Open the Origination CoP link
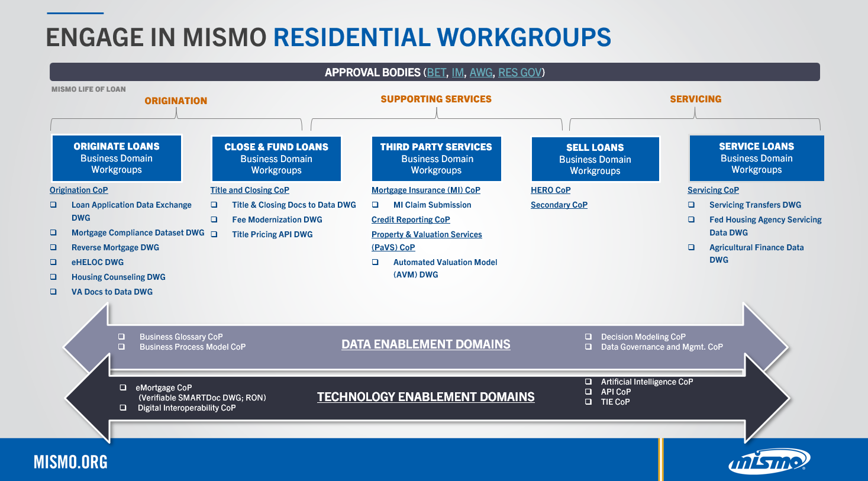Screen dimensions: 868x481 click(79, 190)
